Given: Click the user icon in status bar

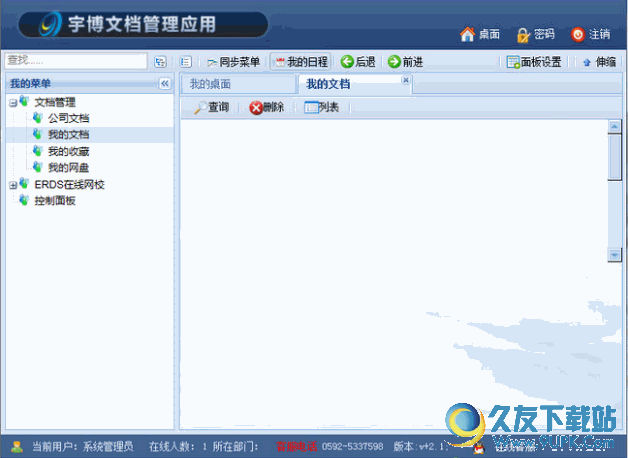Looking at the screenshot, I should tap(16, 446).
